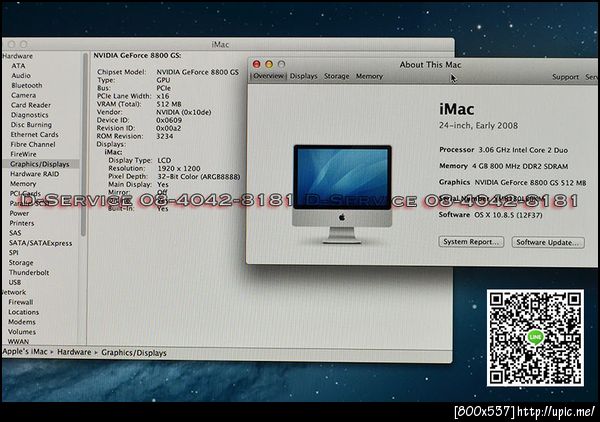Click the Display Type value LCD
The image size is (600, 422).
pos(164,160)
